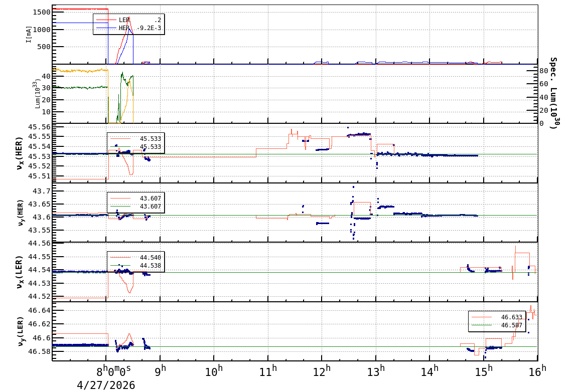Click the νx(HER) axis title
The width and height of the screenshot is (579, 392).
tap(20, 153)
